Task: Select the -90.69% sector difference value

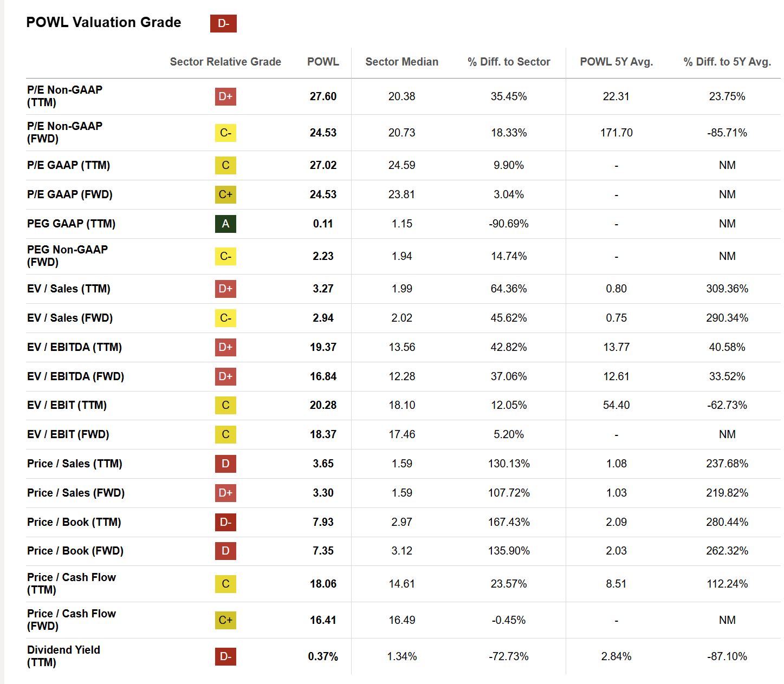Action: tap(509, 224)
